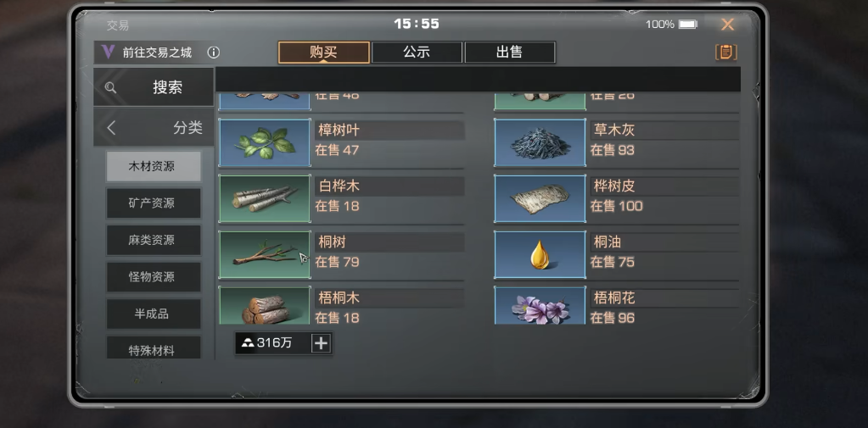868x428 pixels.
Task: Open the orange clipboard records icon
Action: pos(726,53)
